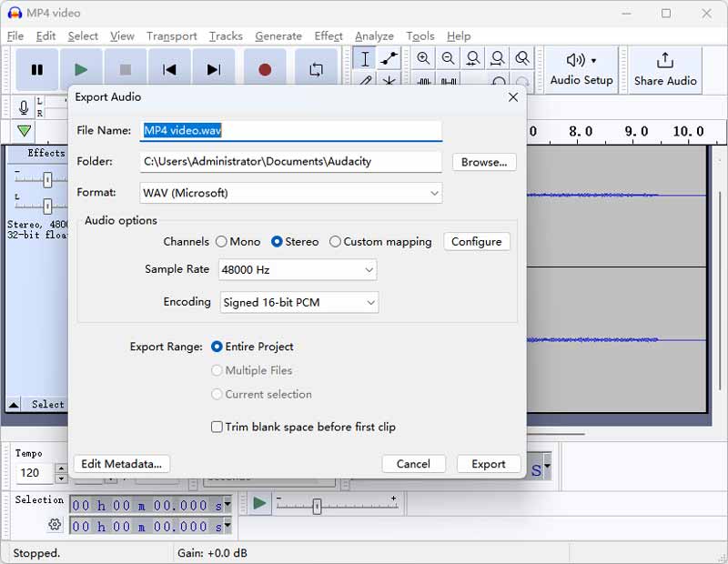728x564 pixels.
Task: Click the Browse button
Action: (x=483, y=162)
